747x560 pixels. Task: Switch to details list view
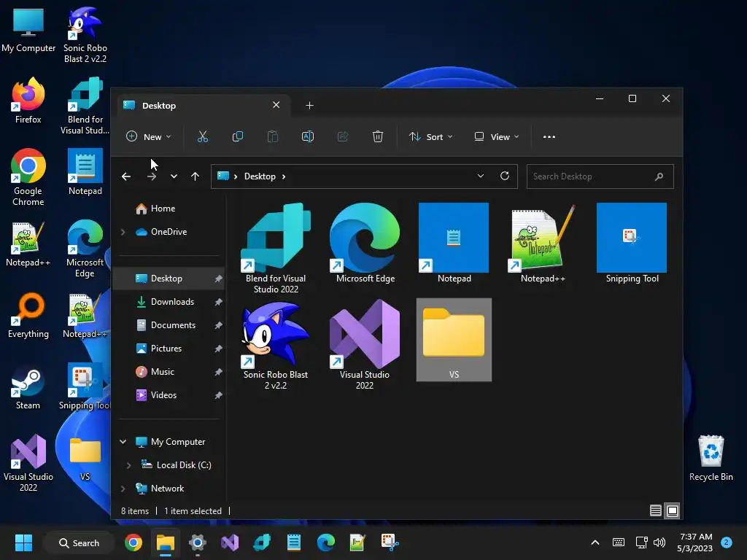pyautogui.click(x=656, y=510)
